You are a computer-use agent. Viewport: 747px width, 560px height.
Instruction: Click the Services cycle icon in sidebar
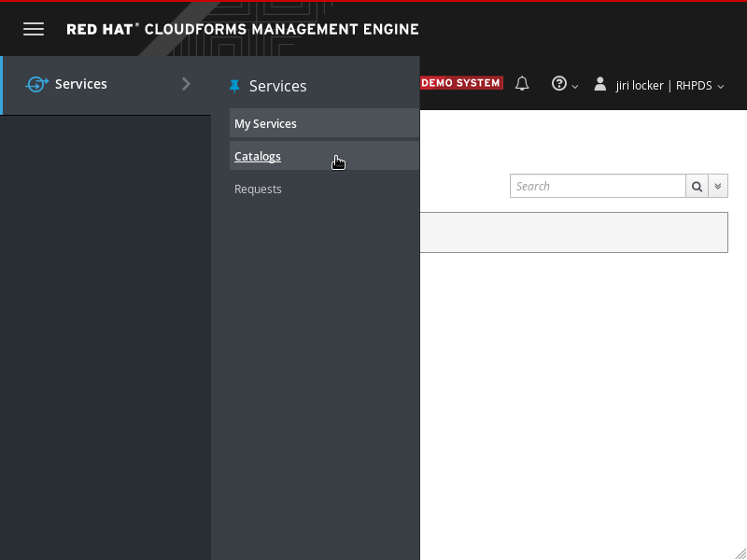36,84
